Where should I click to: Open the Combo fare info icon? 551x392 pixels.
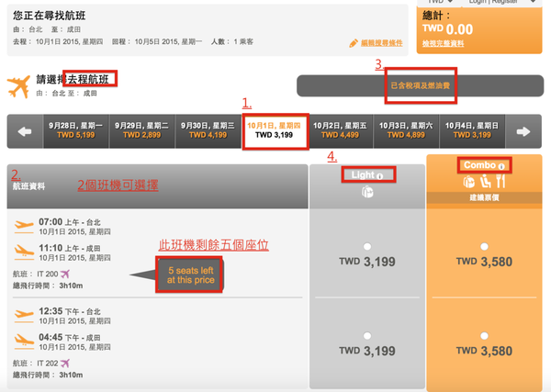[x=501, y=166]
